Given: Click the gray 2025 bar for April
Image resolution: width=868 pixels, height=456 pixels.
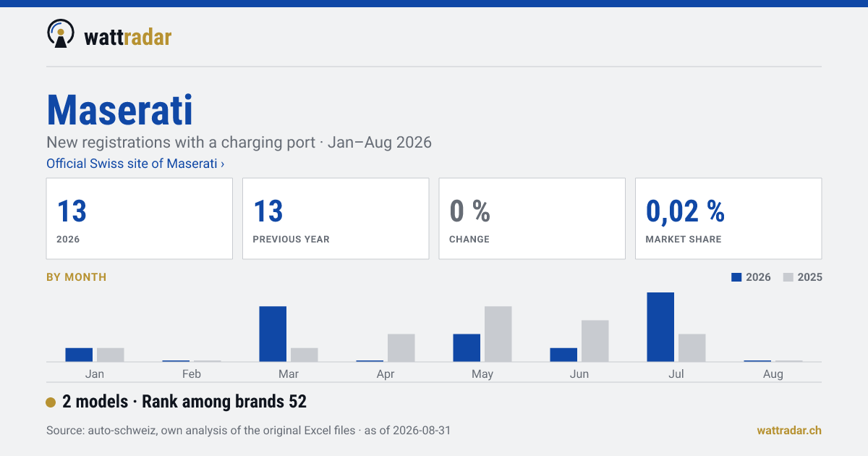Looking at the screenshot, I should [401, 347].
